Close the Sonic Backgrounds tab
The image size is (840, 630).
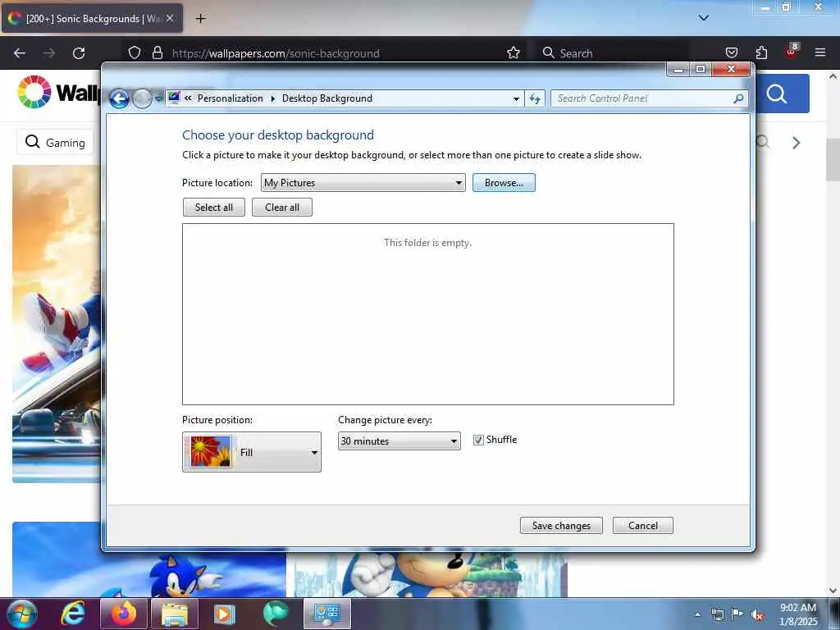coord(170,18)
